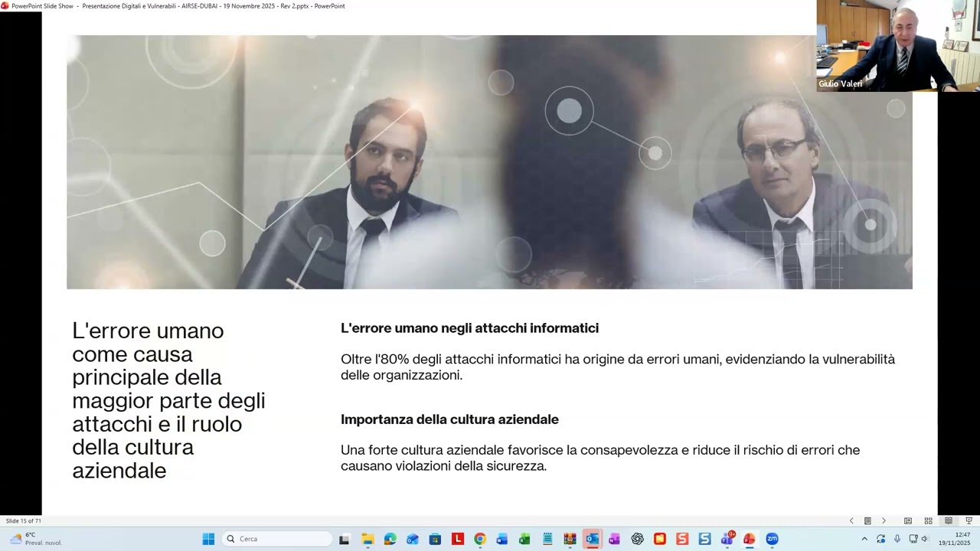This screenshot has width=980, height=551.
Task: Click heading 'L'errore umano negli attacchi informatici'
Action: click(x=469, y=328)
